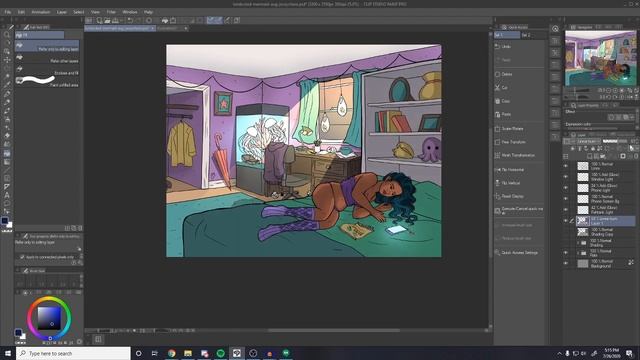
Task: Click the Clip Studio icon in command bar
Action: 89,20
